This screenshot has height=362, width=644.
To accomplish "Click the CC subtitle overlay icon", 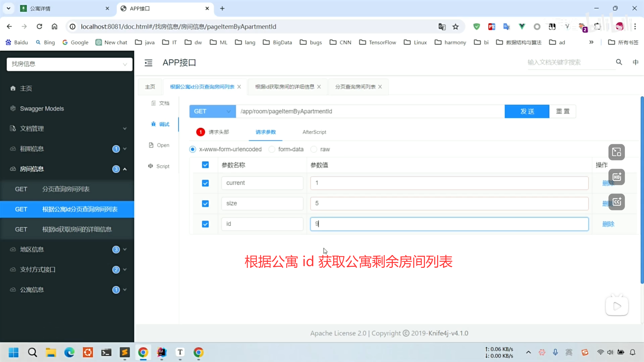I will [616, 202].
